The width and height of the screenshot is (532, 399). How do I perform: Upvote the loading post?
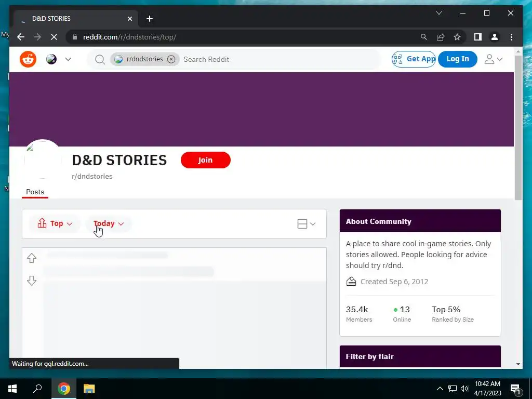[x=32, y=258]
